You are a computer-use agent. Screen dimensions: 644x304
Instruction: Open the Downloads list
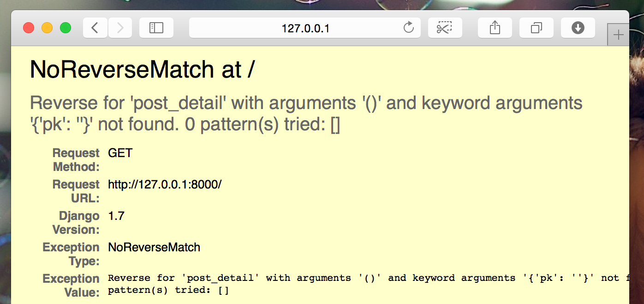point(578,28)
